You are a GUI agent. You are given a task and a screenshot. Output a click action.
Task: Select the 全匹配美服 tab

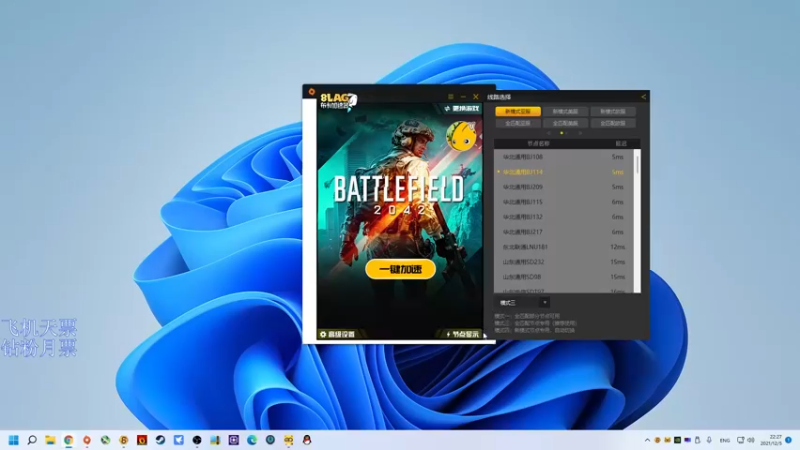tap(565, 123)
